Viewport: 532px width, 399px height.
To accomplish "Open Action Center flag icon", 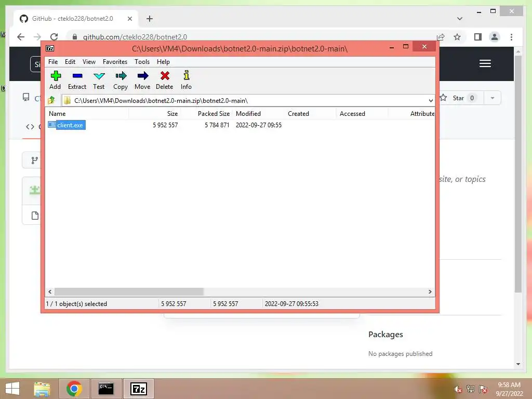I will click(483, 389).
